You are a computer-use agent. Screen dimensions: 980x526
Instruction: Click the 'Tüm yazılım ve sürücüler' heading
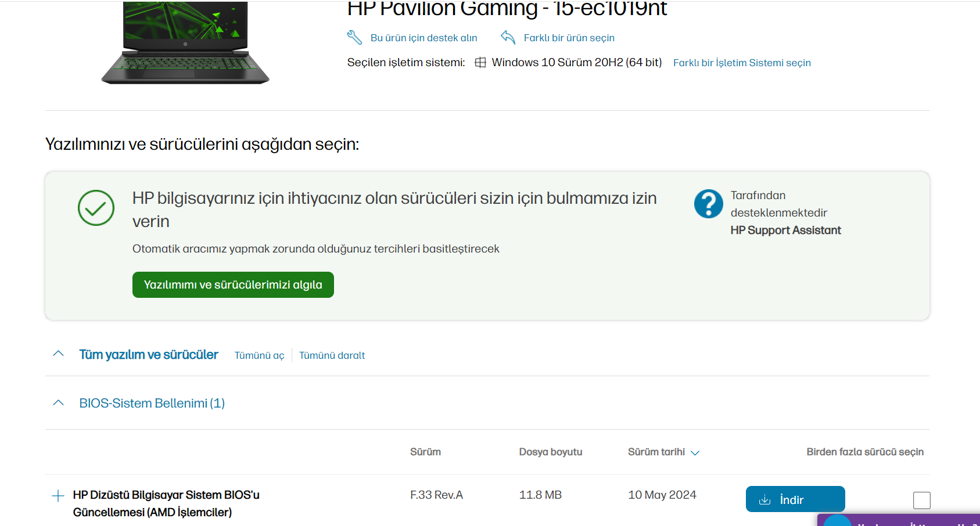point(149,355)
